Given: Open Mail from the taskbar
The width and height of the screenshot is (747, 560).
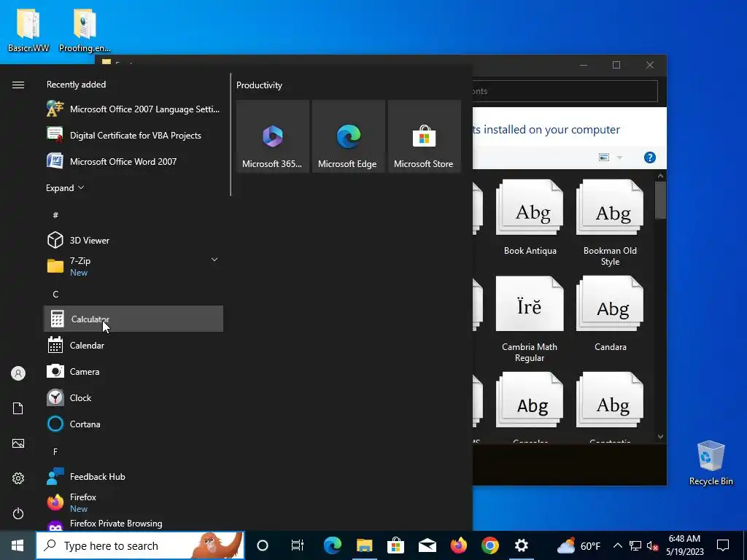Looking at the screenshot, I should tap(427, 545).
